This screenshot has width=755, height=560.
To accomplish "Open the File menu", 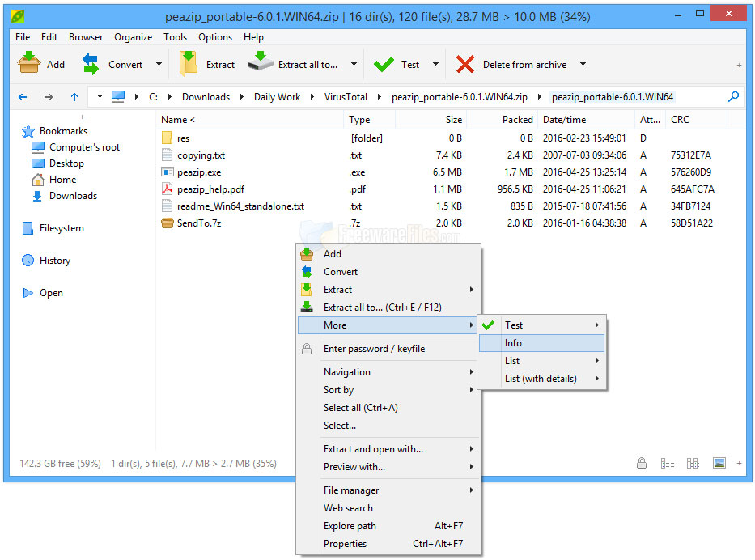I will pos(23,37).
